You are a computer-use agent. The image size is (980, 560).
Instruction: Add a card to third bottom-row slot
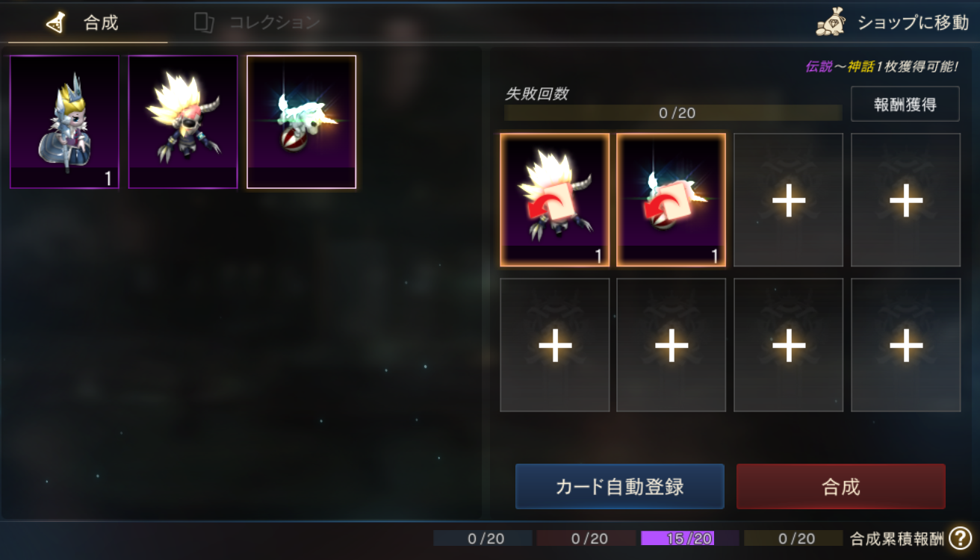pyautogui.click(x=789, y=345)
